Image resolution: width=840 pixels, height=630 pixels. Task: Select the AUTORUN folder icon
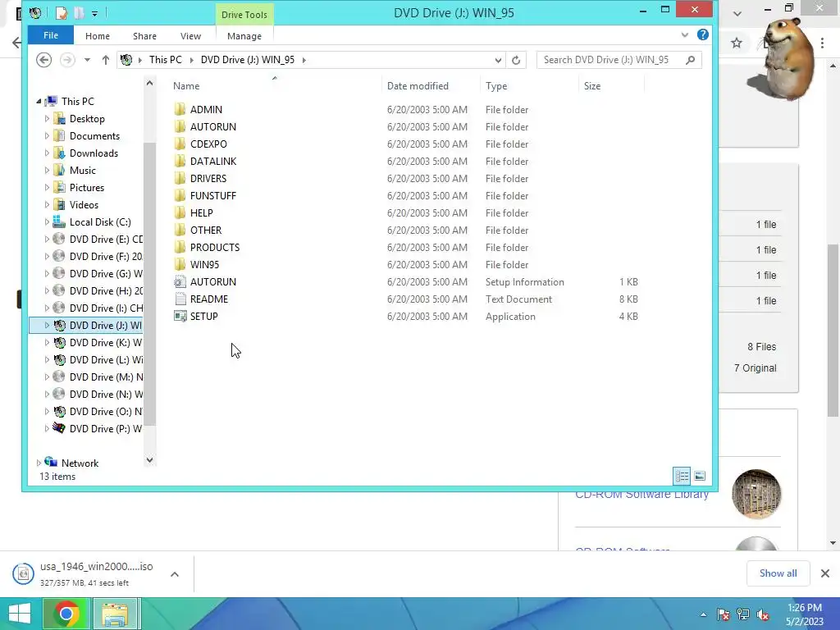(x=180, y=126)
